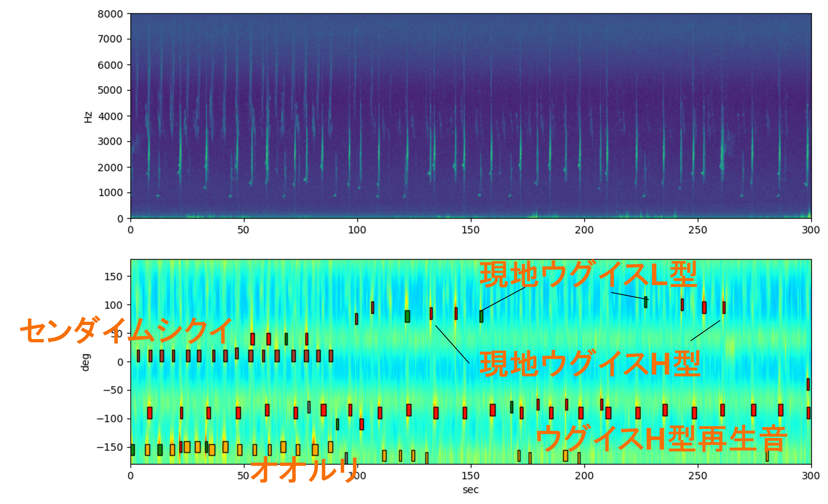This screenshot has height=504, width=828.
Task: Click the 6000 frequency tick label
Action: (110, 65)
